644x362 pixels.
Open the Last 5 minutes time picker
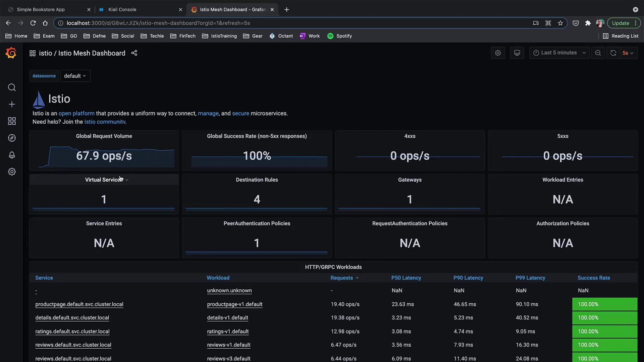(x=559, y=53)
